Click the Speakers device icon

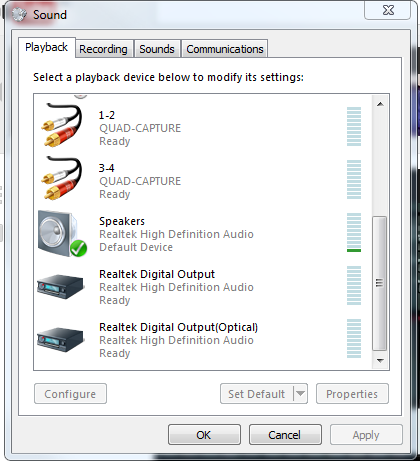(x=62, y=233)
